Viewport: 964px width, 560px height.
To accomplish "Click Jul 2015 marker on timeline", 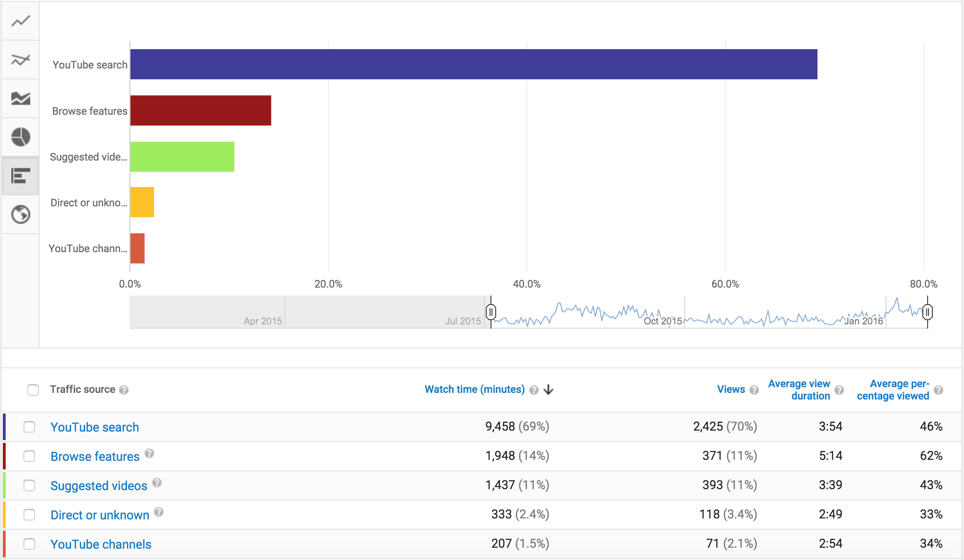I will point(463,321).
